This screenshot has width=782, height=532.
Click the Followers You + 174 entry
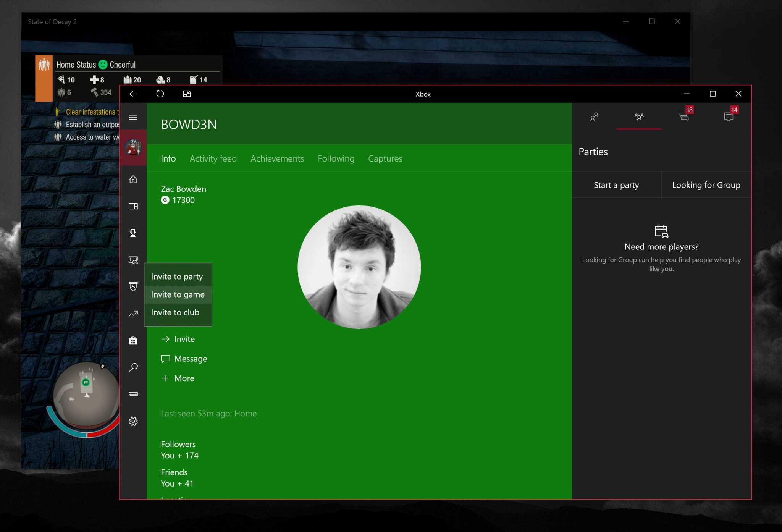coord(179,450)
